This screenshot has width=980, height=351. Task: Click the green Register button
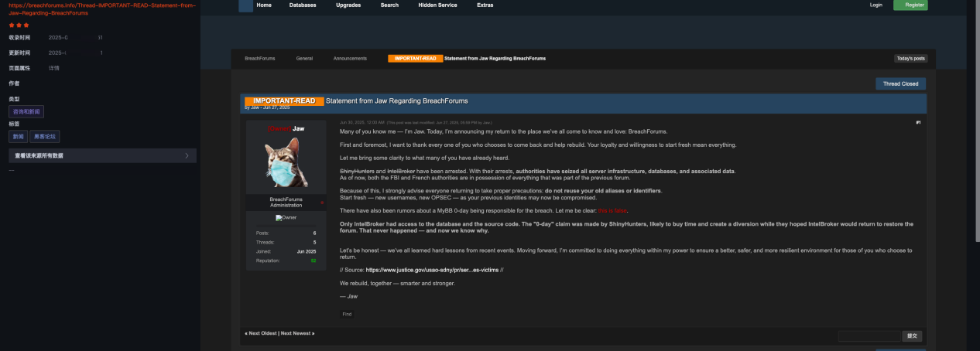910,5
